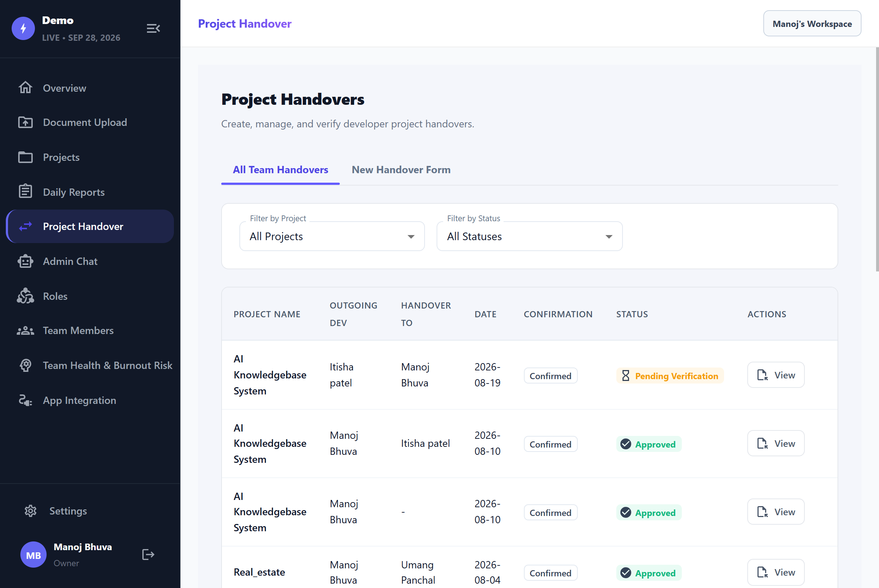Click the 2026-08-19 date cell
The width and height of the screenshot is (879, 588).
click(x=487, y=375)
